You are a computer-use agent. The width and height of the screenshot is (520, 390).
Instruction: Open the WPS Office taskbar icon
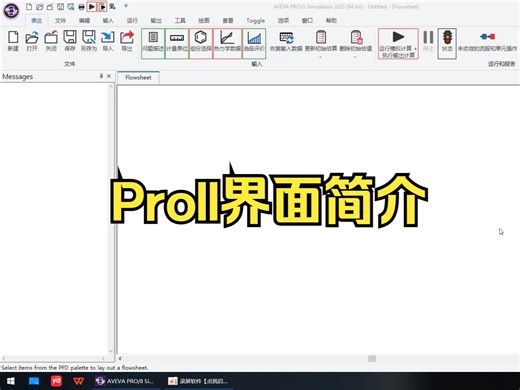[x=79, y=381]
